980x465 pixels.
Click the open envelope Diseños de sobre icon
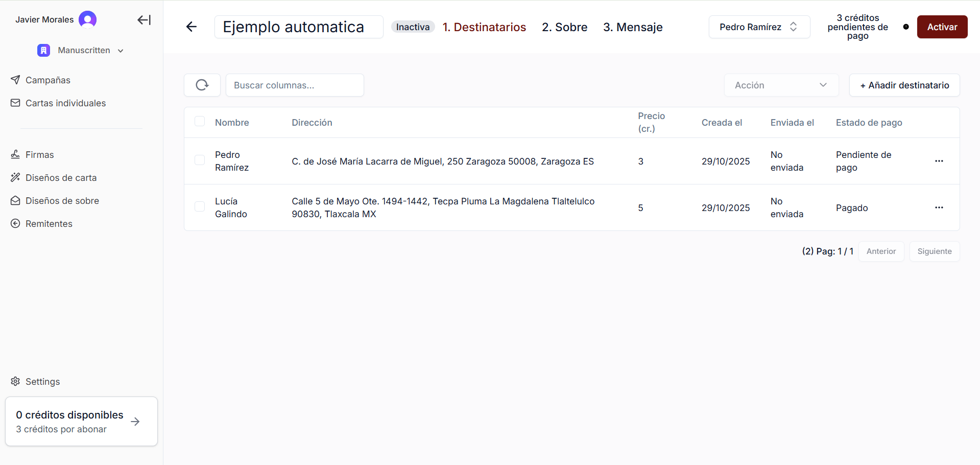click(15, 200)
